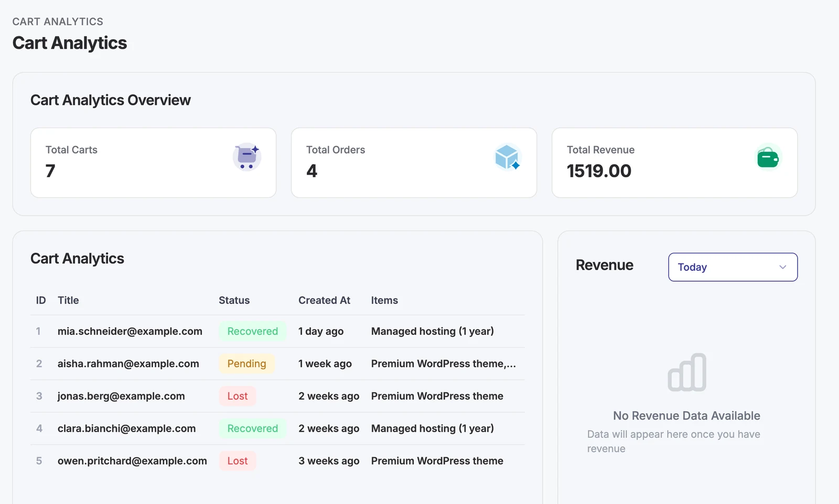Image resolution: width=839 pixels, height=504 pixels.
Task: Click the Pending status badge
Action: tap(246, 364)
